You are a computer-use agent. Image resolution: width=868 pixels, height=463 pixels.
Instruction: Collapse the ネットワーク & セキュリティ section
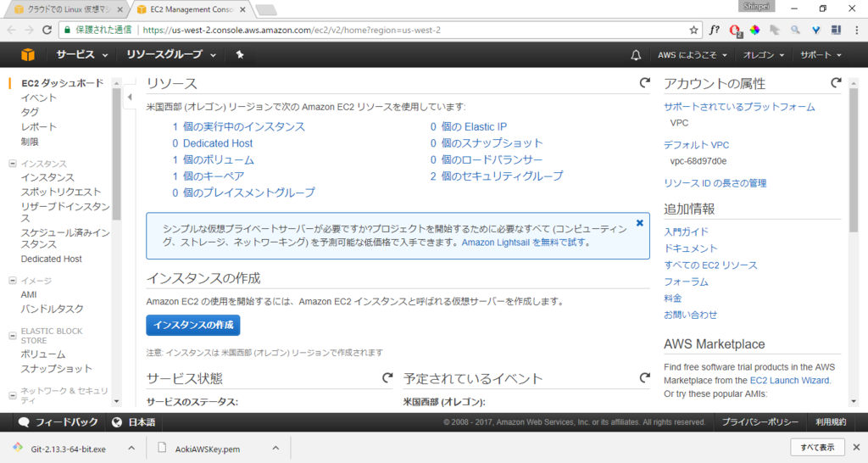[12, 395]
